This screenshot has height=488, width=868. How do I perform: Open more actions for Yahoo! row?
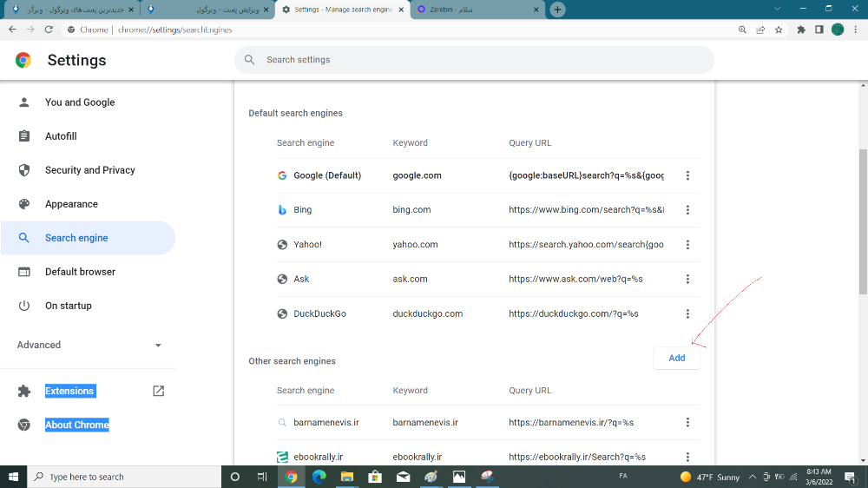coord(687,244)
